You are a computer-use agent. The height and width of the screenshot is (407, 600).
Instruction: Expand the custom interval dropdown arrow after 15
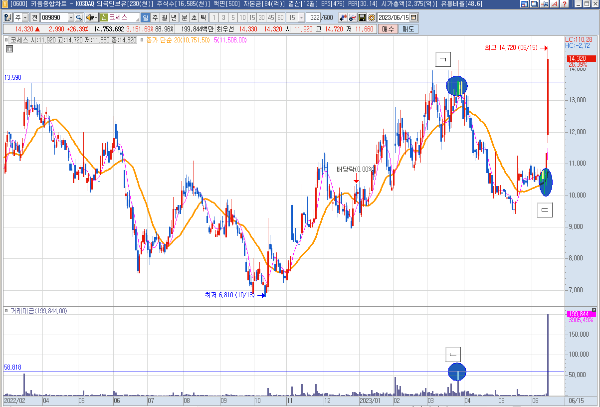click(302, 18)
